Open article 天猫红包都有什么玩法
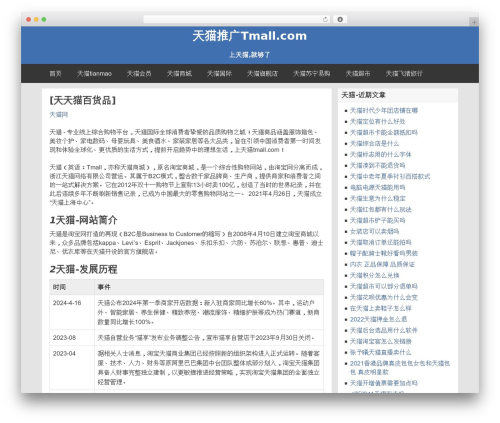Screen dimensions: 500x423 click(381, 209)
